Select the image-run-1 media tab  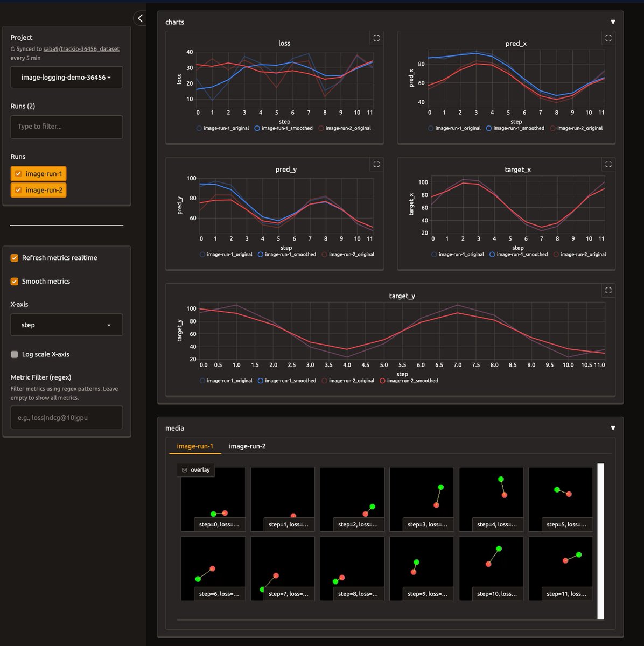pyautogui.click(x=195, y=446)
